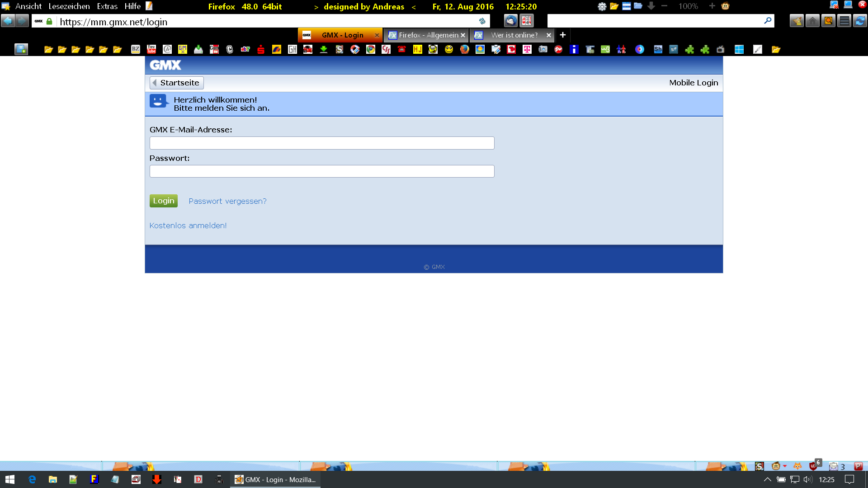Viewport: 868px width, 488px height.
Task: Click the settings gear icon in the top bar
Action: point(602,6)
